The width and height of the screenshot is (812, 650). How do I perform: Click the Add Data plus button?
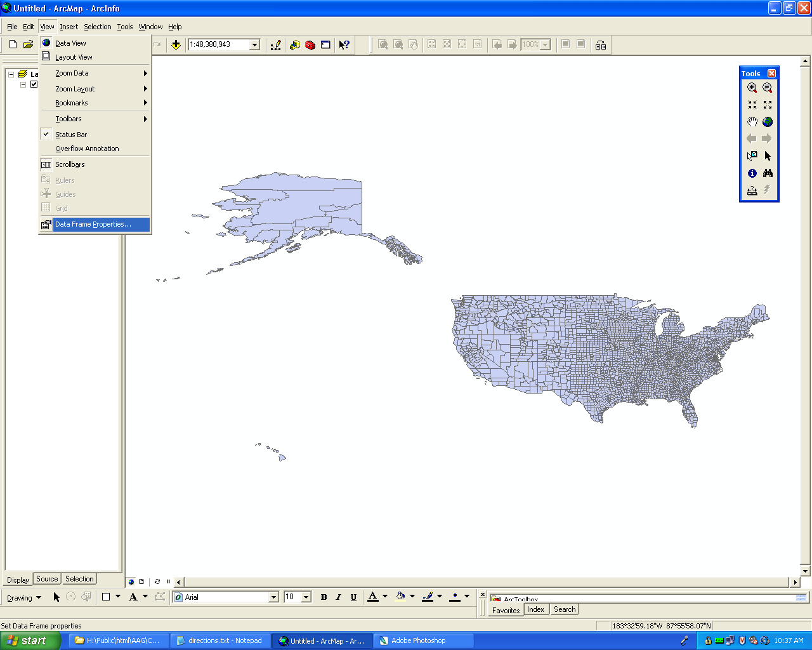(176, 44)
